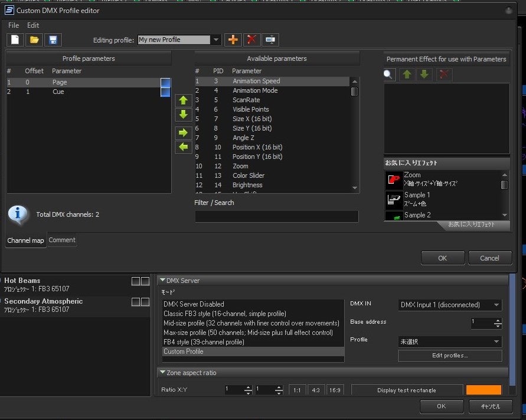This screenshot has width=526, height=420.
Task: Click the new profile file icon
Action: pos(15,40)
